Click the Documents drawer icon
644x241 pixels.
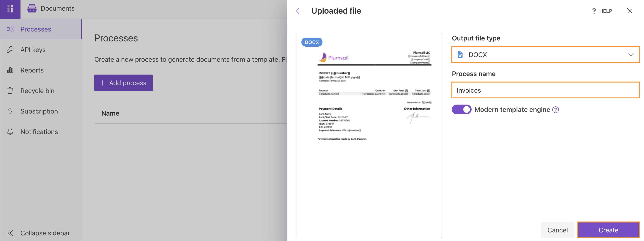[32, 9]
